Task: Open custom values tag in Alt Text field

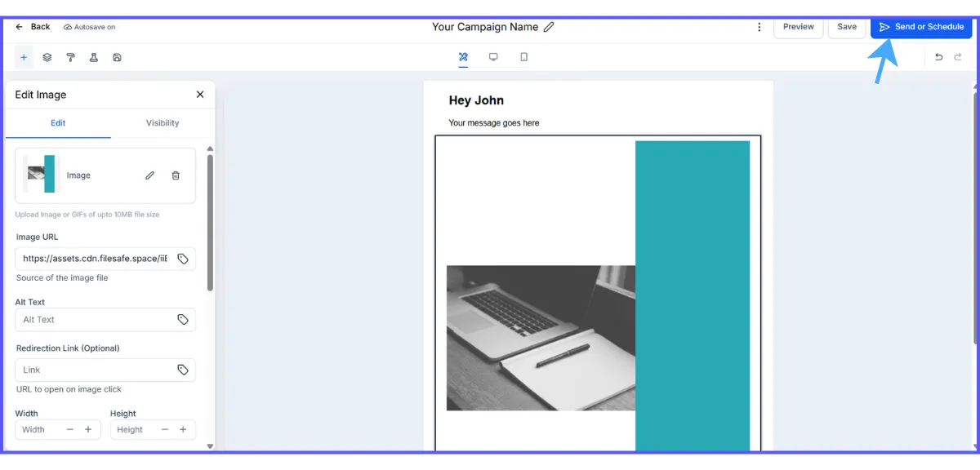Action: click(x=183, y=320)
